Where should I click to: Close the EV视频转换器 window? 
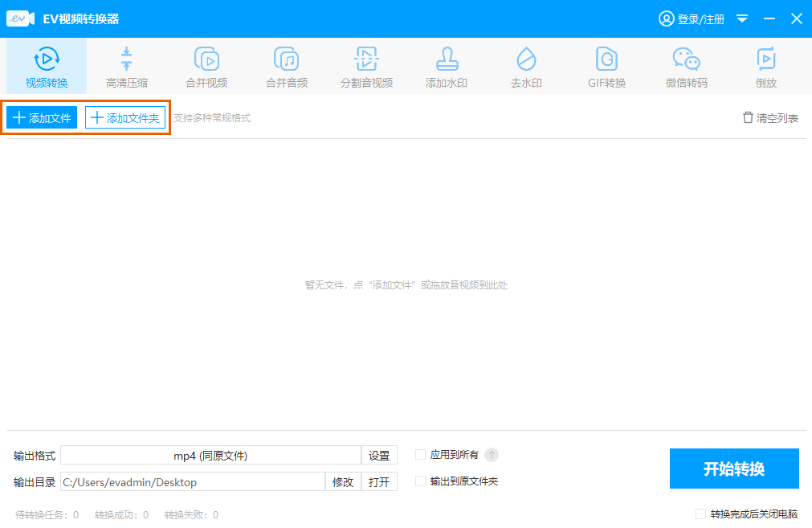(797, 18)
